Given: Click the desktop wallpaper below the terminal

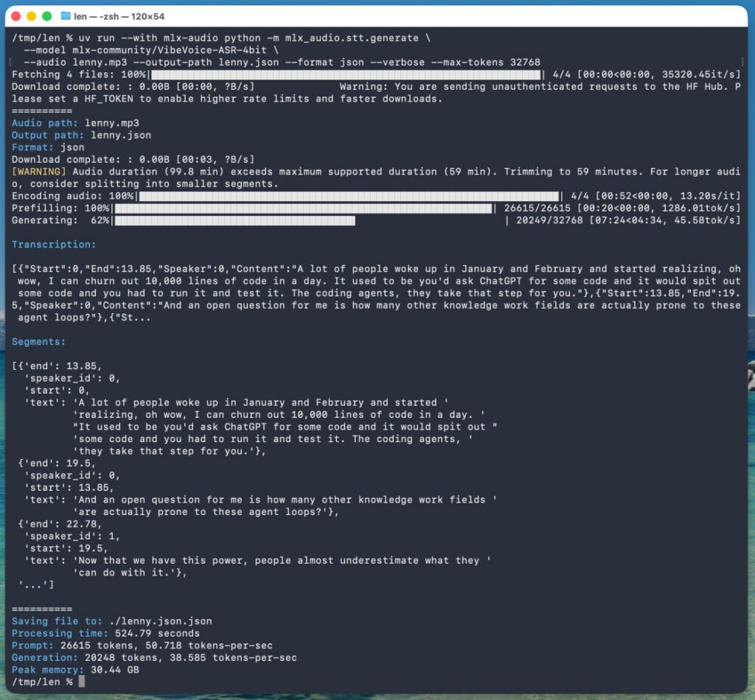Looking at the screenshot, I should coord(377,696).
